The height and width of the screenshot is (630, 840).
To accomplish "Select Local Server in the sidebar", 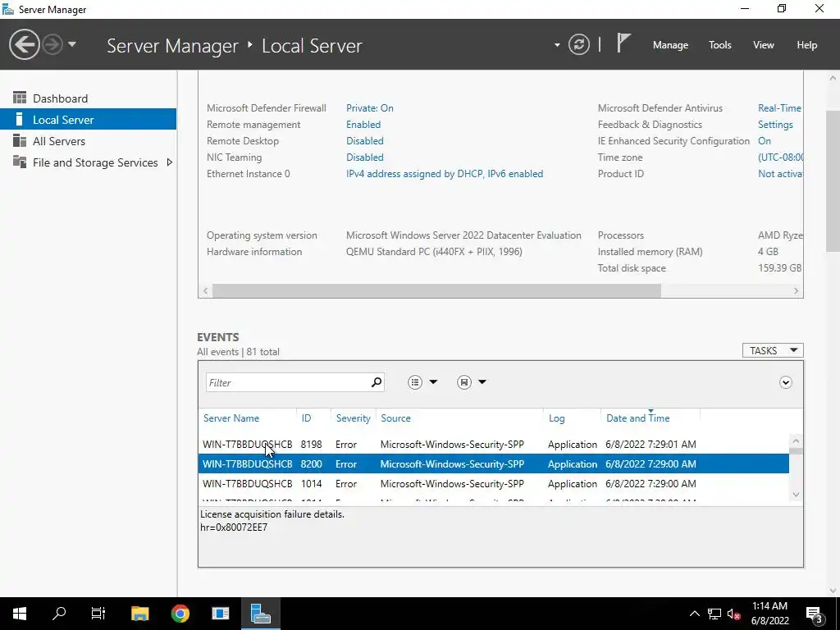I will tap(88, 120).
